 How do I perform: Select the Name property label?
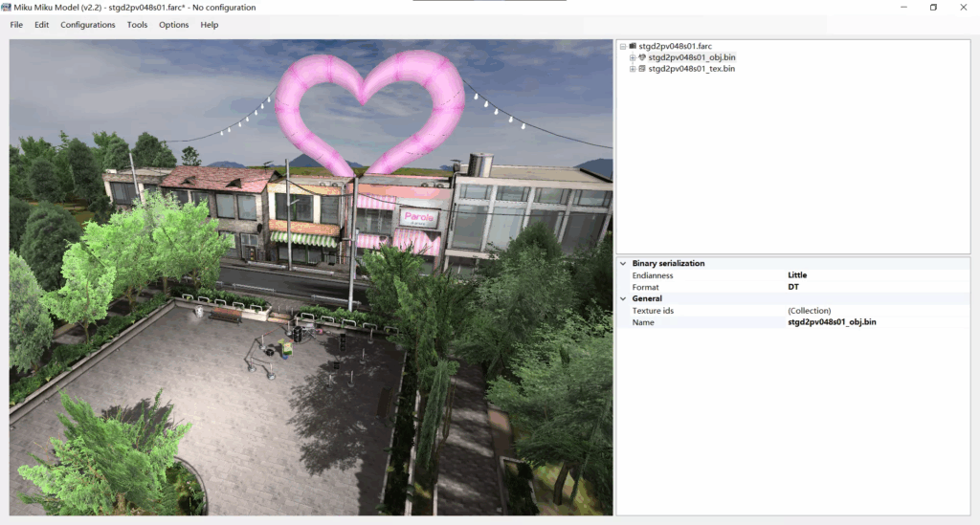[643, 322]
